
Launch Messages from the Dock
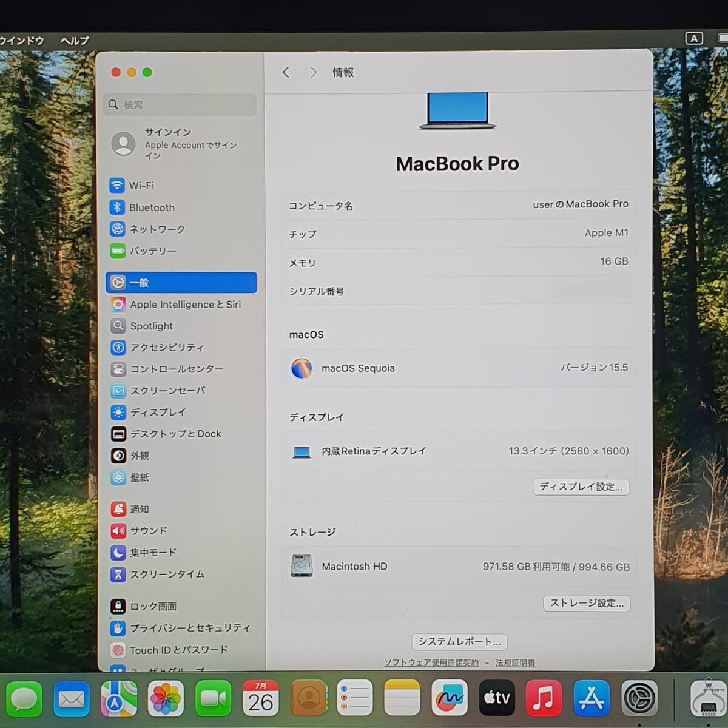tap(24, 699)
